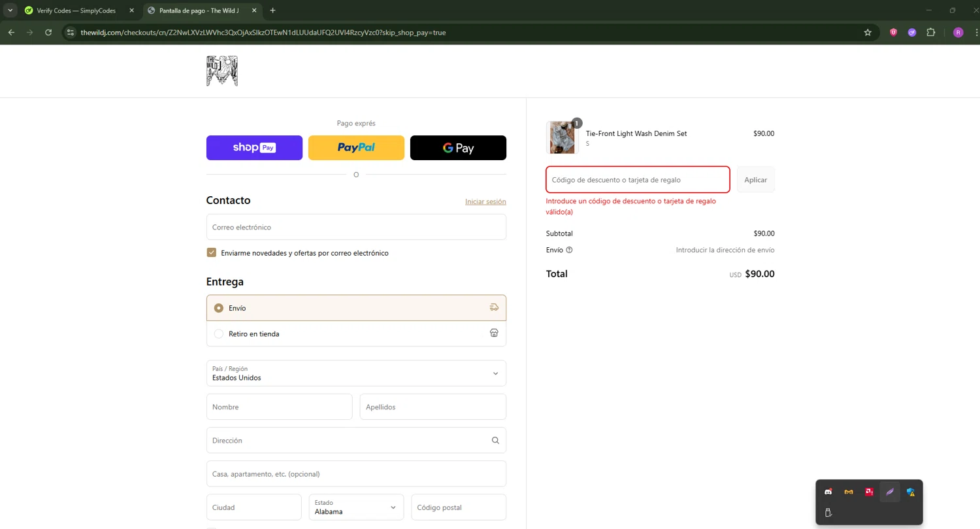Open the site information icon in address bar
The image size is (980, 529).
click(71, 32)
